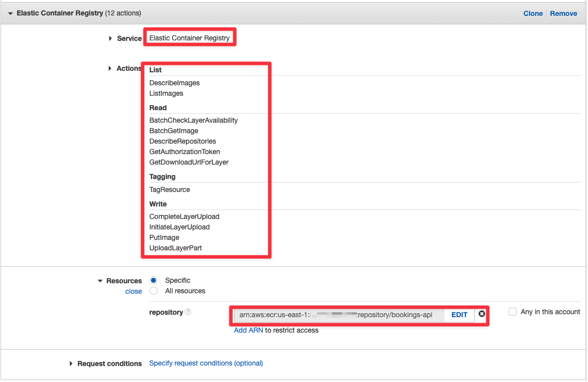Check Any in this account checkbox

point(513,312)
